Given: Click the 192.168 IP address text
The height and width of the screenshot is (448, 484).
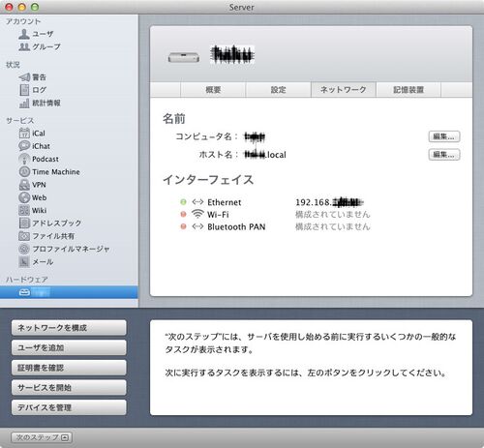Looking at the screenshot, I should [329, 202].
